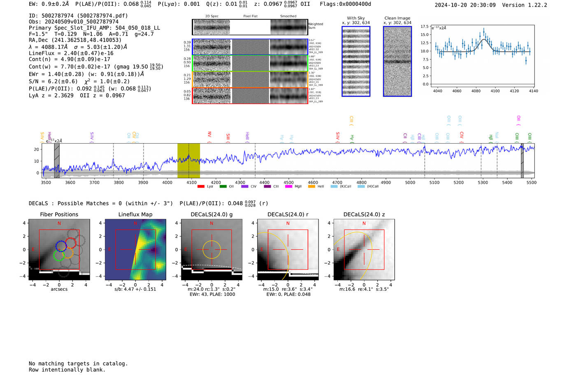The image size is (576, 392).
Task: Select the orange-outlined 2D spectrum fiber row
Action: point(250,79)
